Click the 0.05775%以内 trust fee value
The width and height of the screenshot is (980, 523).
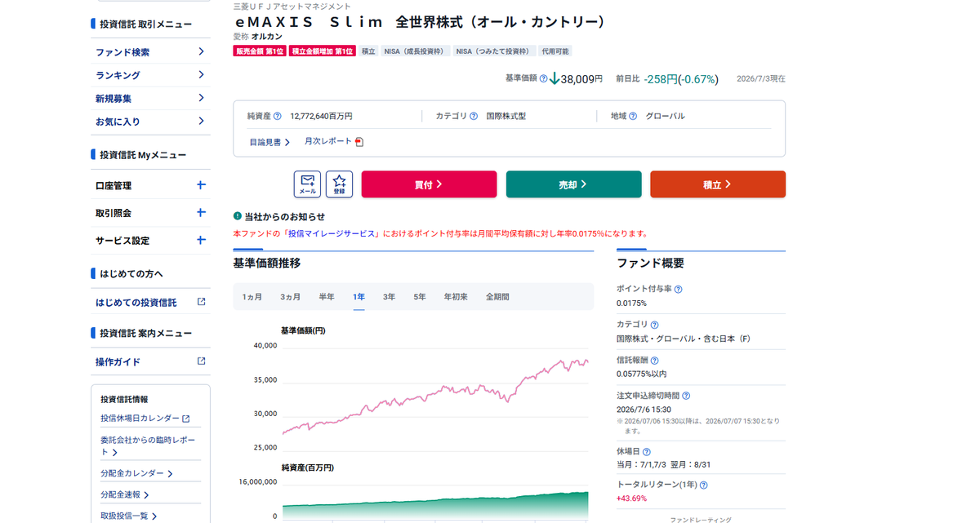[642, 374]
